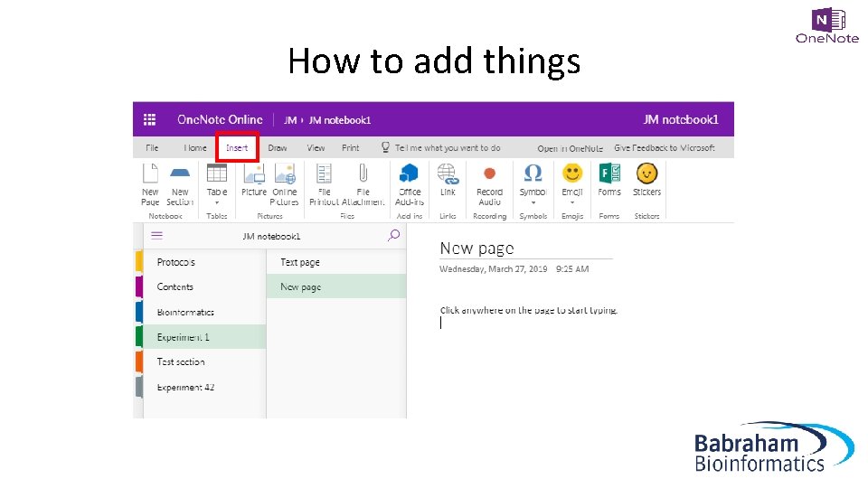Viewport: 868px width, 488px height.
Task: Click Give Feedback to Microsoft
Action: 665,147
